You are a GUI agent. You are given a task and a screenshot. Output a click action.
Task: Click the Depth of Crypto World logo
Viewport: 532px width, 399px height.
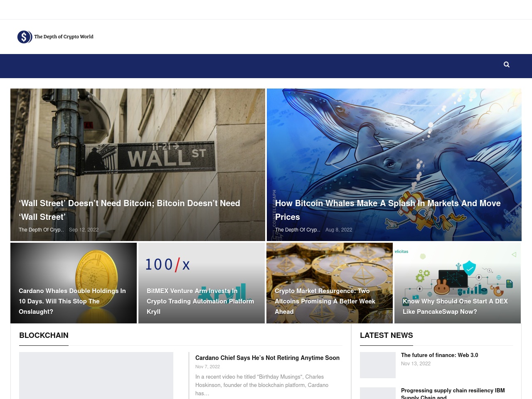[55, 37]
